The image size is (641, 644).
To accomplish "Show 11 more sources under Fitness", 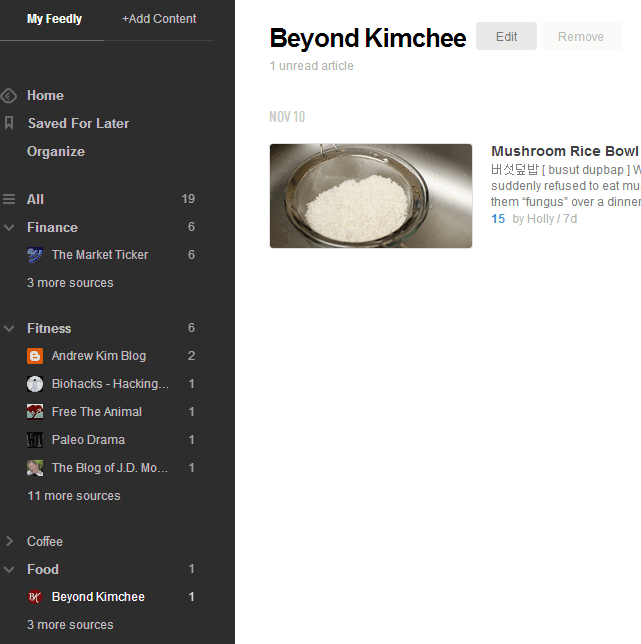I will (73, 496).
